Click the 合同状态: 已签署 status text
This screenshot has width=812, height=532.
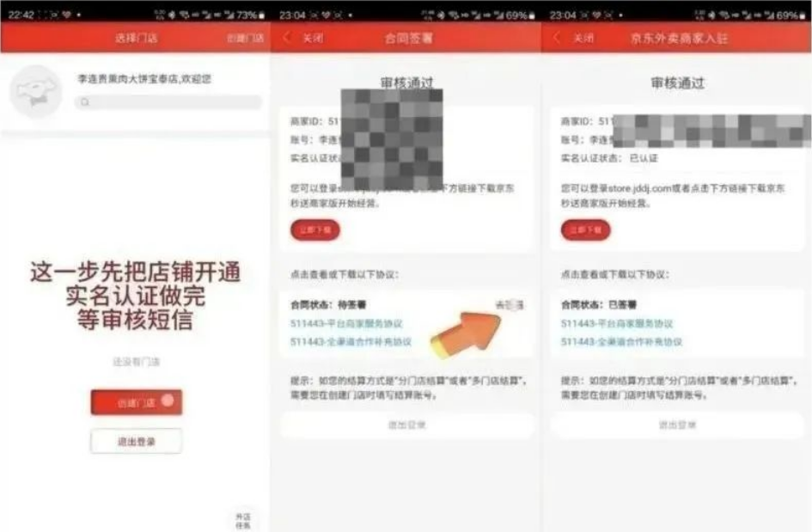click(599, 305)
